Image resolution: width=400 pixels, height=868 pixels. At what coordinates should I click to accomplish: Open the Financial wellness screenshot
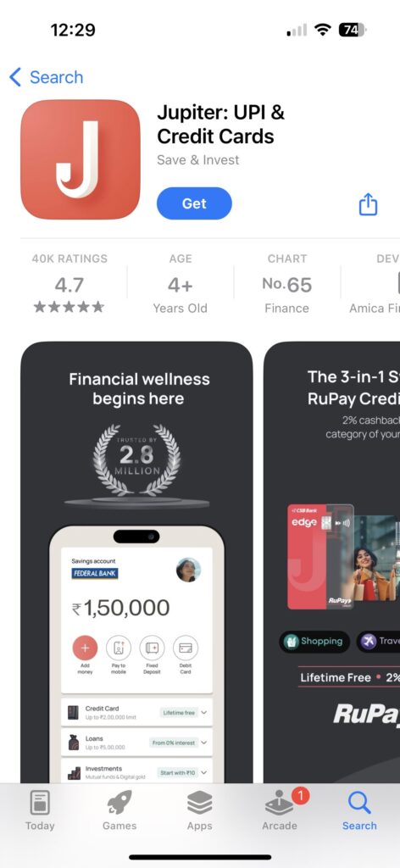pyautogui.click(x=136, y=562)
